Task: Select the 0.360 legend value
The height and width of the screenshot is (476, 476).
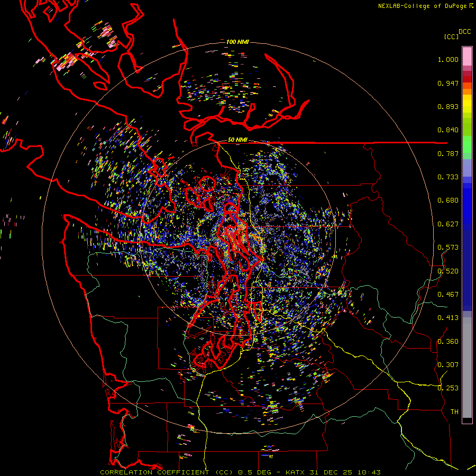Action: coord(448,342)
